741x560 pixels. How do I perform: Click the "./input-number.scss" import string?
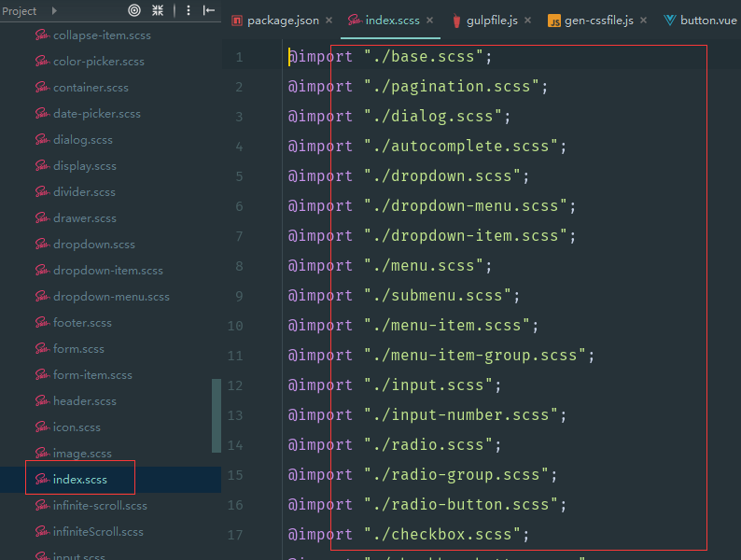(461, 415)
